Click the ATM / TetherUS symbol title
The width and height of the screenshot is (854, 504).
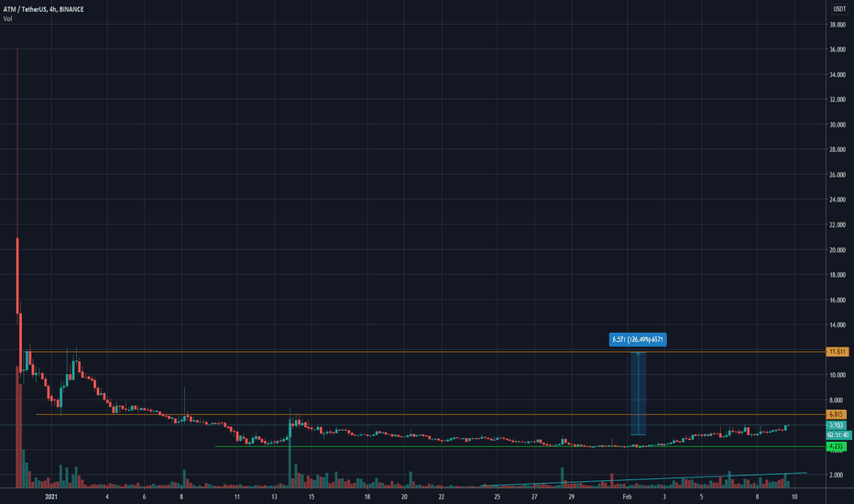44,9
